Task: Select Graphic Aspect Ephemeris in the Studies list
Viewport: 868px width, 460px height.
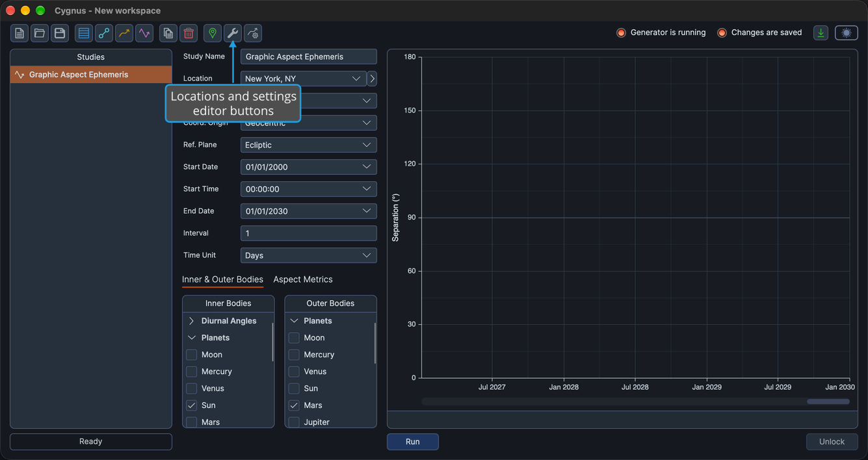Action: [x=91, y=75]
